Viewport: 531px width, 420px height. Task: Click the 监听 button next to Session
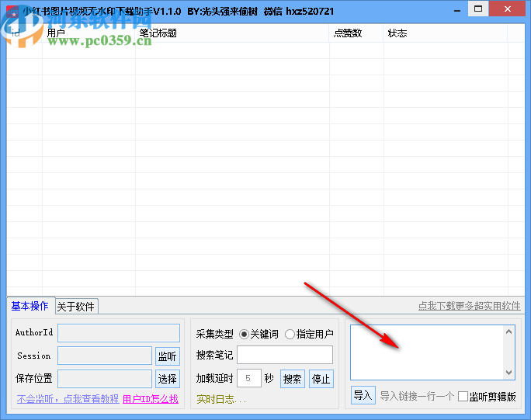pos(167,356)
